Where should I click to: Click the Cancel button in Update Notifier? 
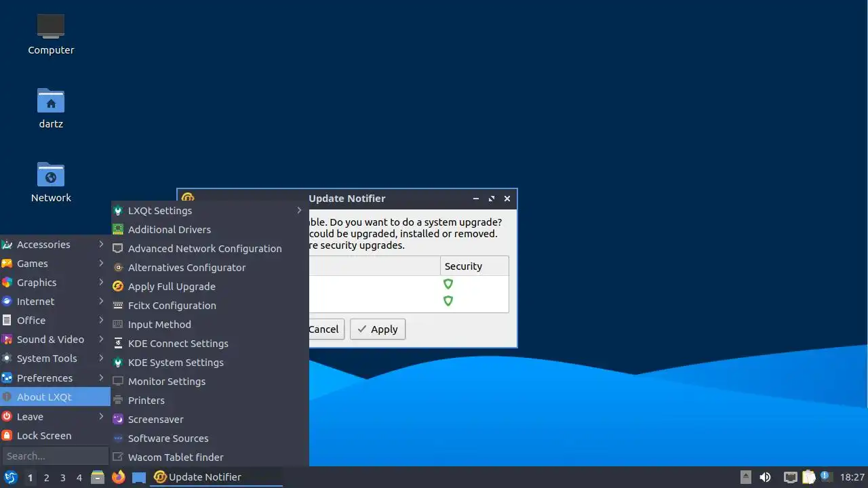coord(325,329)
